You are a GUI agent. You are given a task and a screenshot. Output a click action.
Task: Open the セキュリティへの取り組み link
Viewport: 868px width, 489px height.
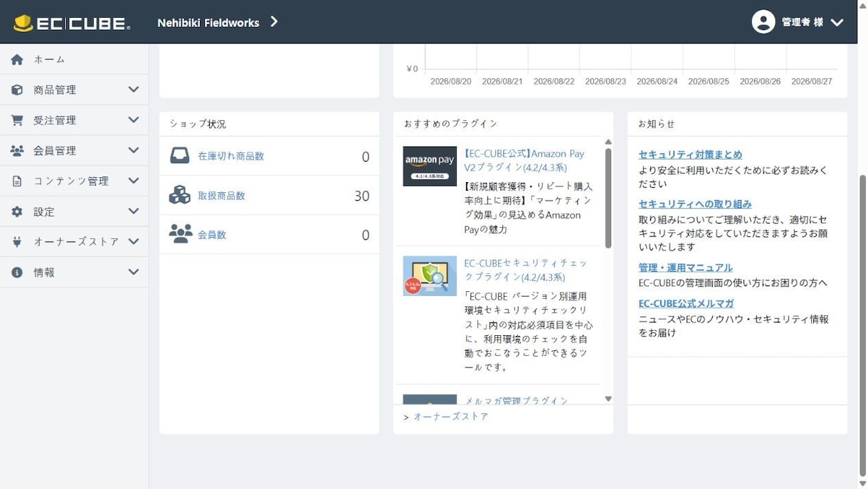695,204
